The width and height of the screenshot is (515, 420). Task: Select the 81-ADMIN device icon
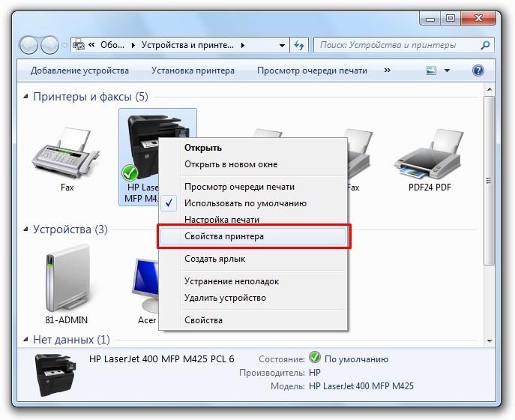pyautogui.click(x=67, y=278)
